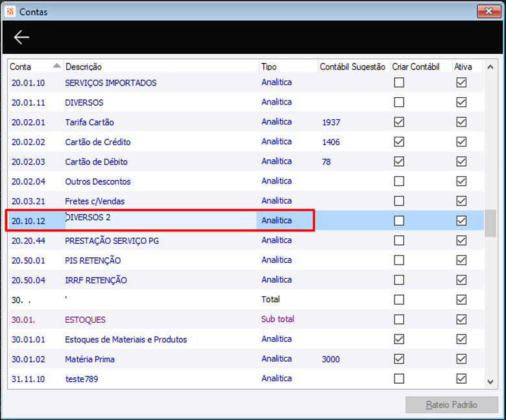Check Criar Contábil for DIVERSOS 20.01.11
The image size is (506, 420).
click(x=399, y=102)
